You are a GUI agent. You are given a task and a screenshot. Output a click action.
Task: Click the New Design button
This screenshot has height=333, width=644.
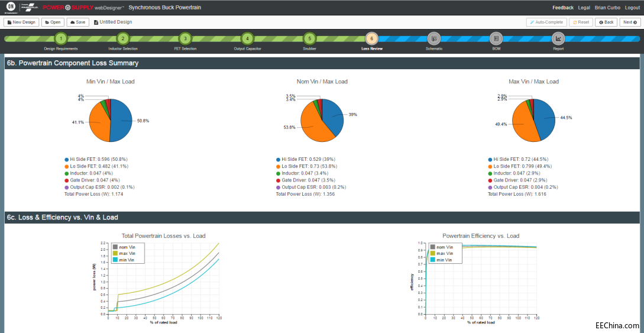point(21,22)
